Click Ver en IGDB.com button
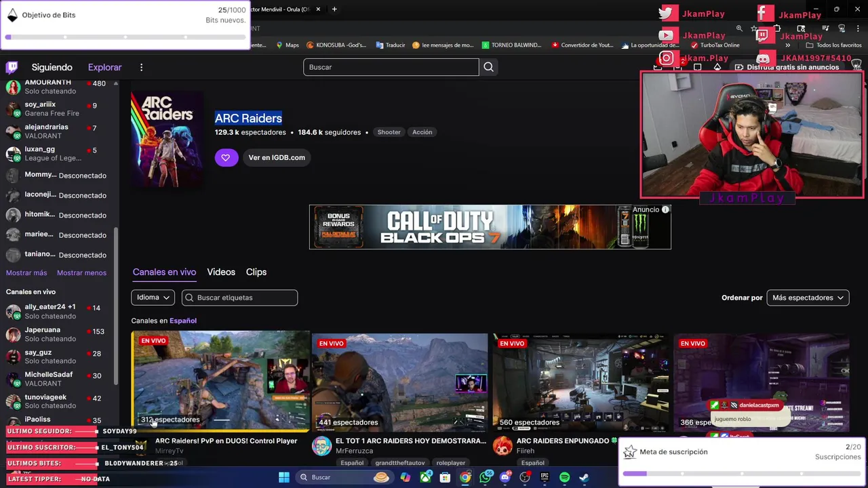Viewport: 868px width, 488px height. [277, 157]
